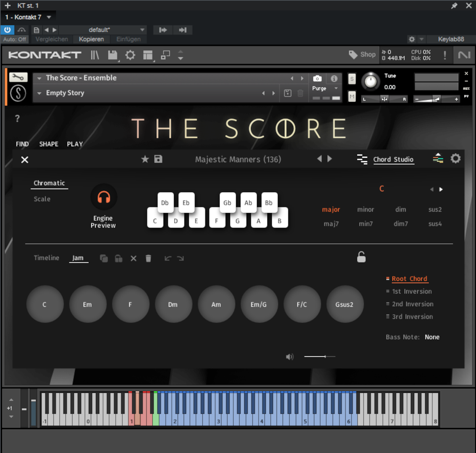Delete chords with the Jam trash icon
Image resolution: width=476 pixels, height=453 pixels.
click(x=148, y=258)
